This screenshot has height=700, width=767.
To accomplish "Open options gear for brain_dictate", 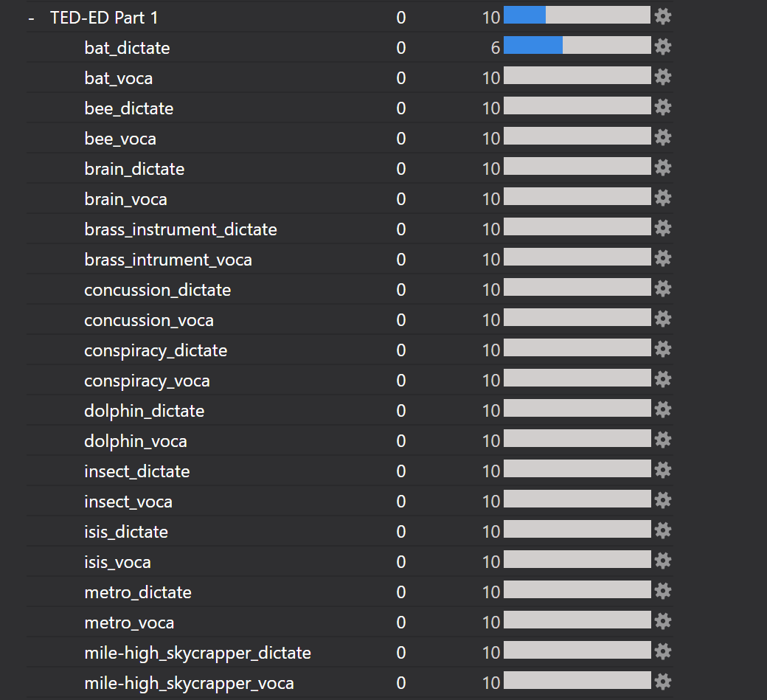I will coord(662,168).
